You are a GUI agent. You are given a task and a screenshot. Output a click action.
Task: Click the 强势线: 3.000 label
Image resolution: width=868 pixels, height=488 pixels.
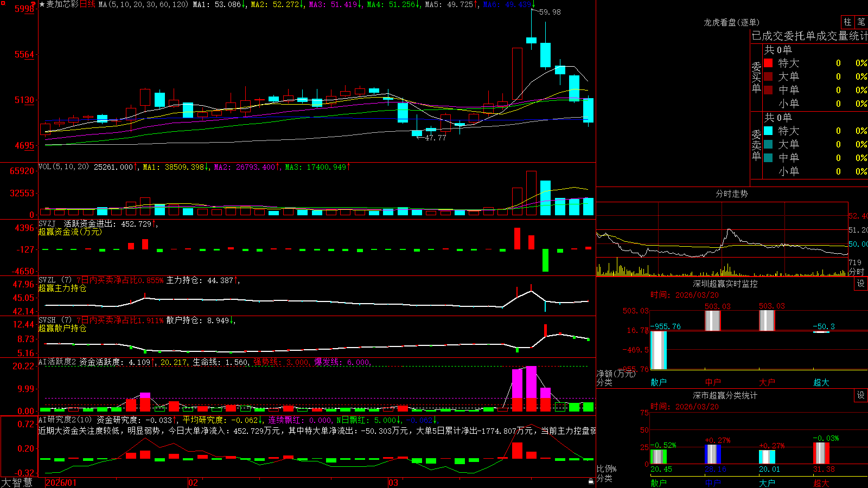(x=281, y=362)
